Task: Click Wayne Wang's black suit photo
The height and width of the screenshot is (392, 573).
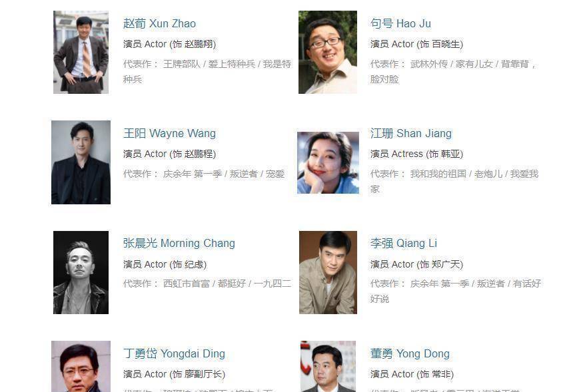Action: pos(81,162)
